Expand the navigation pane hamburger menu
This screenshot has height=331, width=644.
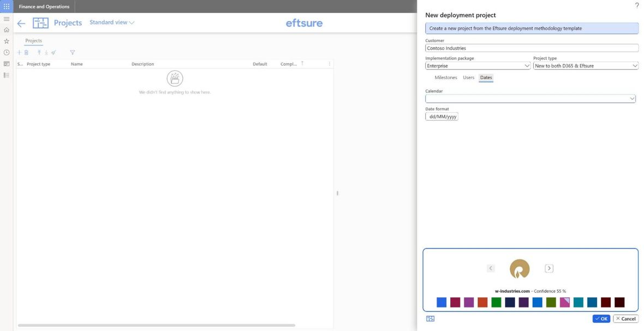point(7,19)
